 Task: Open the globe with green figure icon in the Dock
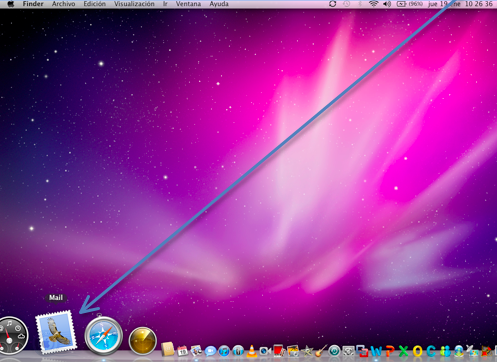[459, 351]
